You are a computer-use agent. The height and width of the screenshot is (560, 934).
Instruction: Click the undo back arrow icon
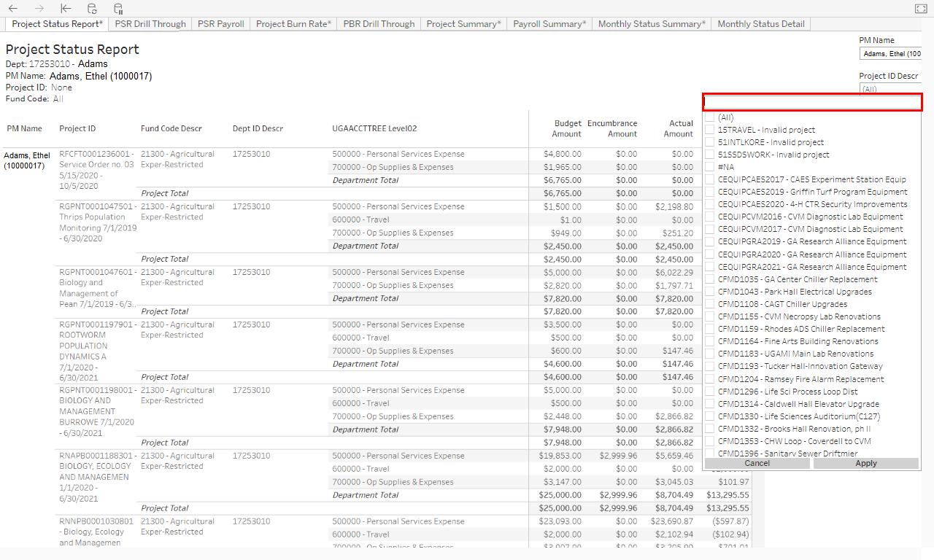[13, 9]
